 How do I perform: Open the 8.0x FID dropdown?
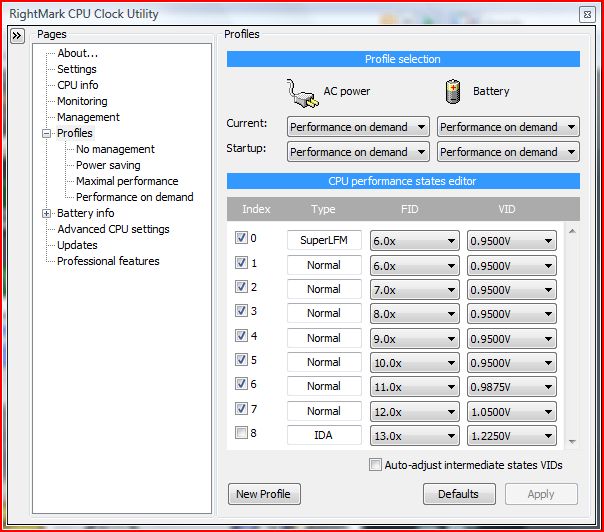(x=414, y=314)
